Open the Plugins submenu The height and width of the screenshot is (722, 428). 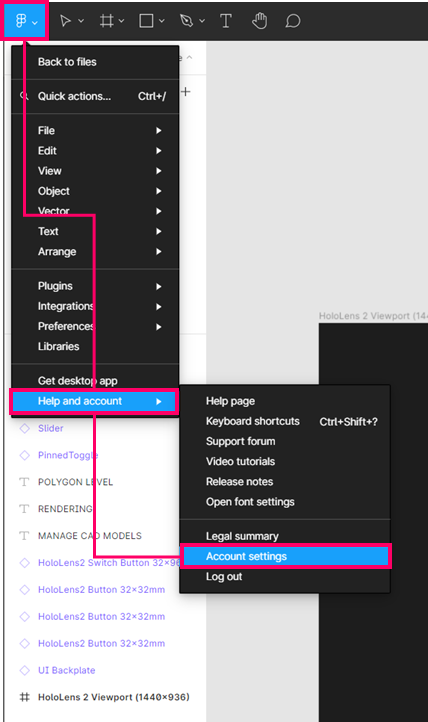[x=95, y=286]
